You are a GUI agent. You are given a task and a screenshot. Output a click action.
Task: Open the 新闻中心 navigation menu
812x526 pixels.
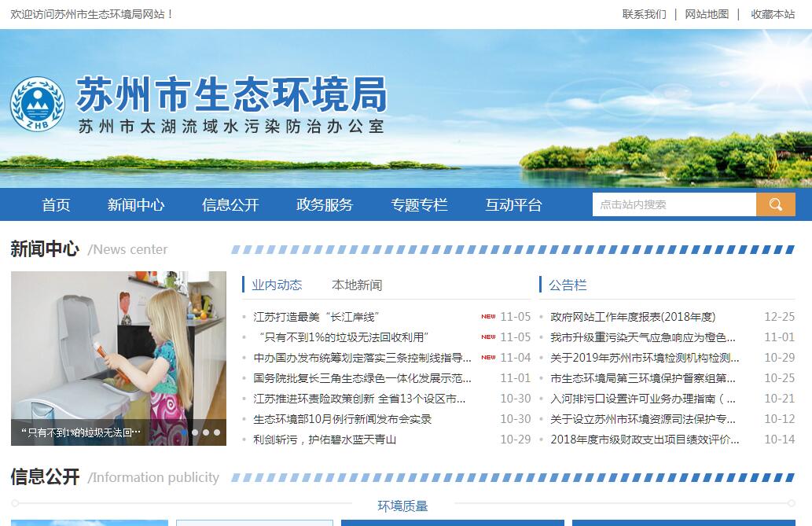click(x=136, y=205)
